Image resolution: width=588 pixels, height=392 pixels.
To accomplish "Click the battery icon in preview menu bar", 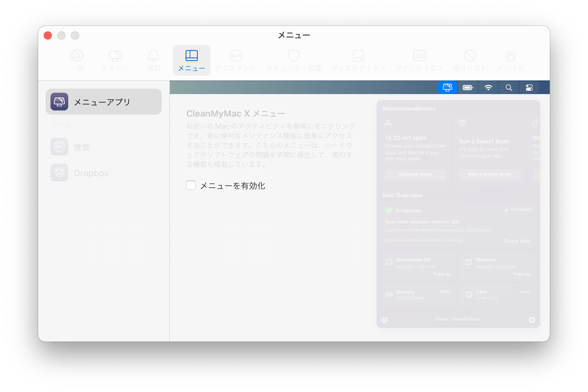I will pos(468,88).
